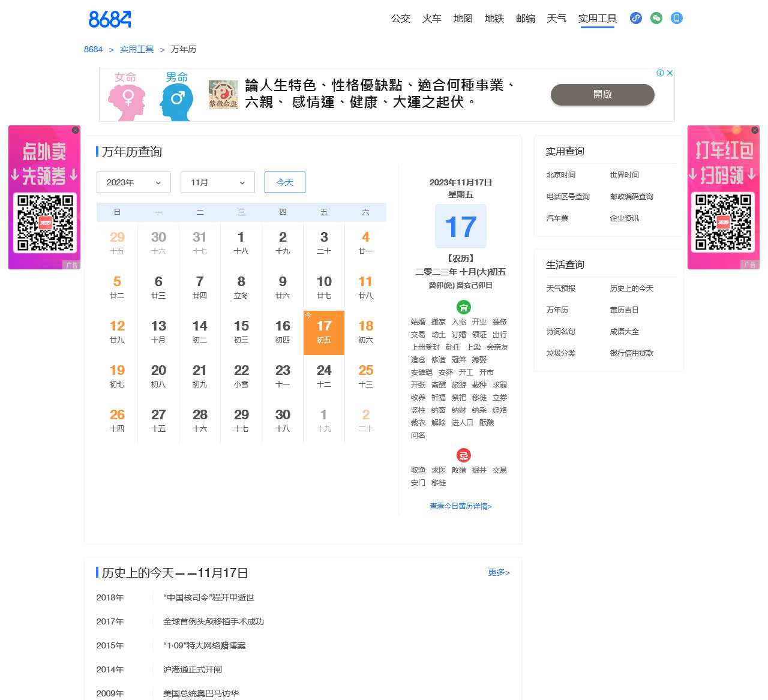
Task: Click history entry “中国核司令”程开甲逝世
Action: click(209, 597)
